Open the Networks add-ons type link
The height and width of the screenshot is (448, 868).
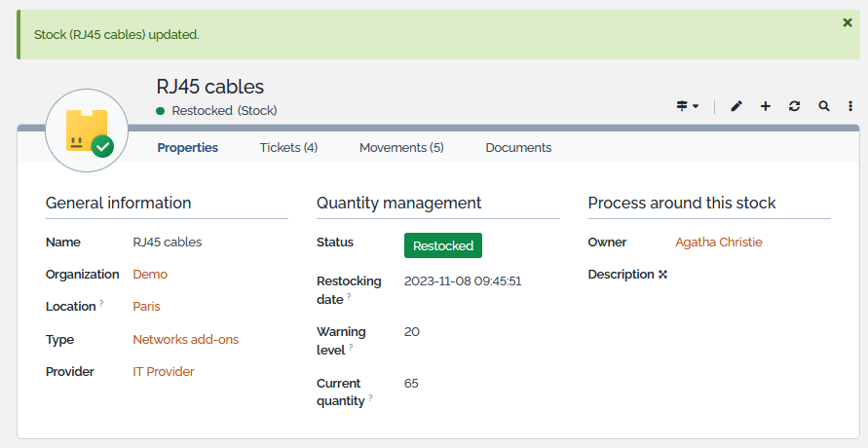click(x=185, y=340)
